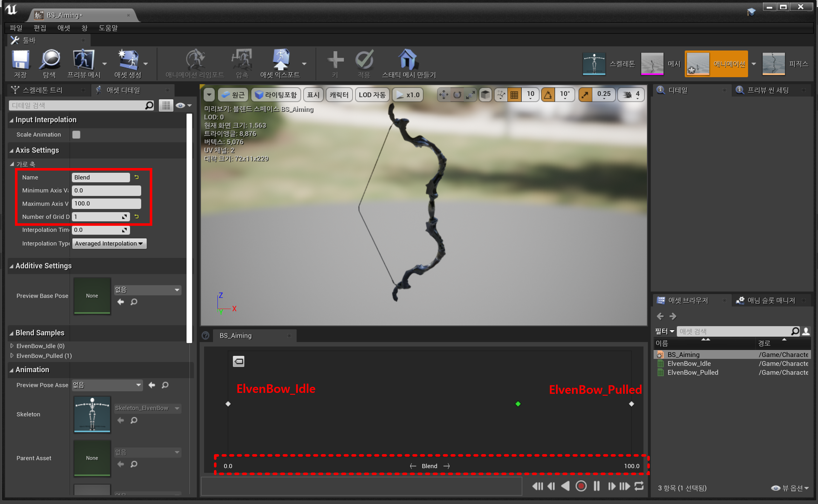Open the 애셋 menu in menu bar
Viewport: 818px width, 504px height.
tap(63, 28)
